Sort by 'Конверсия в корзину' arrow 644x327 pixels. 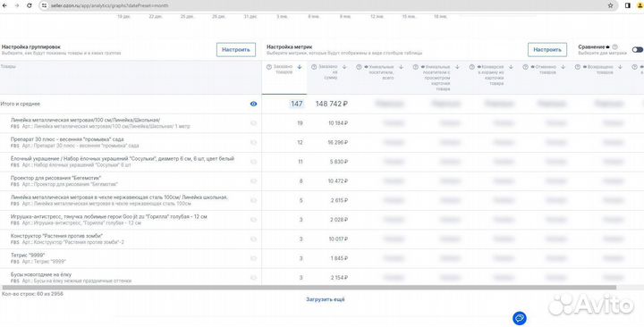point(511,67)
